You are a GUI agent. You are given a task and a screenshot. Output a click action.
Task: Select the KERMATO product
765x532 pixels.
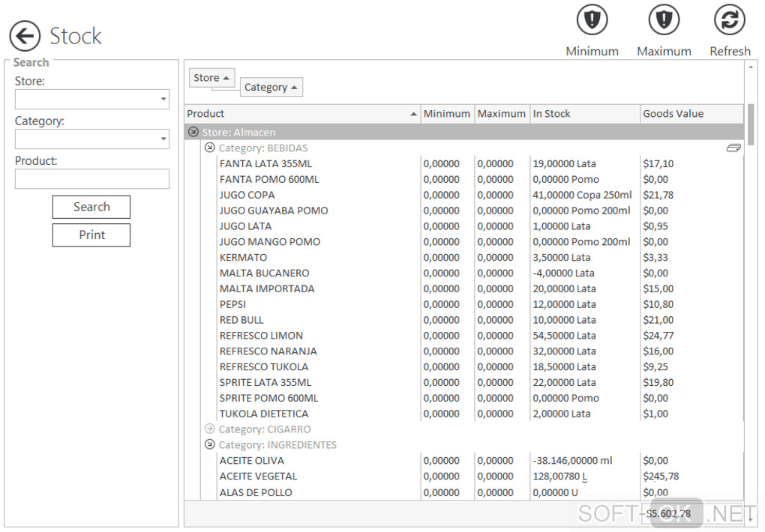click(243, 258)
